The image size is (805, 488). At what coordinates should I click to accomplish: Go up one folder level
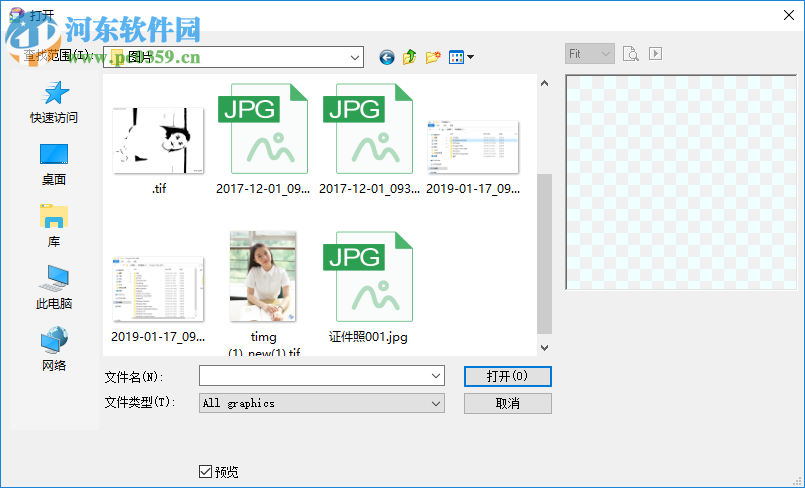pos(409,57)
